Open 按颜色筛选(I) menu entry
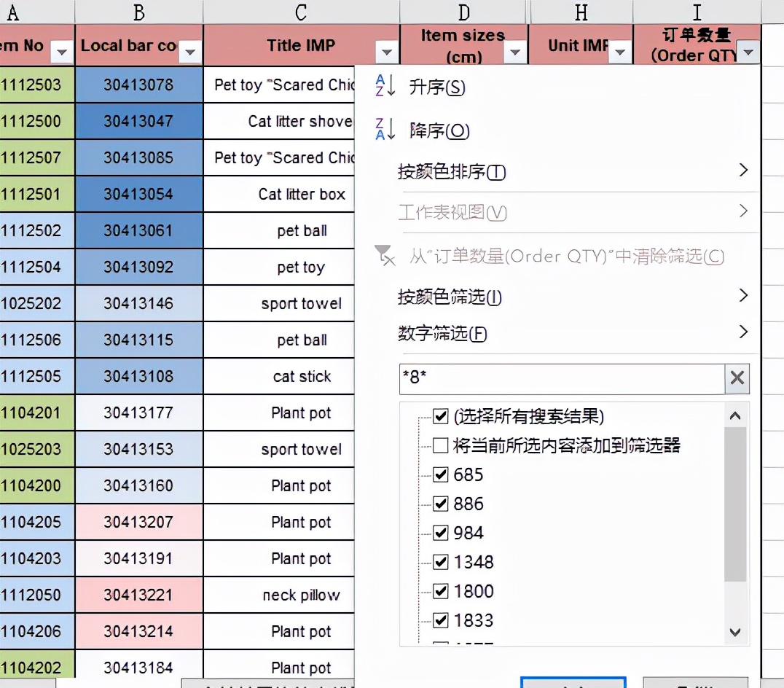 pos(450,297)
